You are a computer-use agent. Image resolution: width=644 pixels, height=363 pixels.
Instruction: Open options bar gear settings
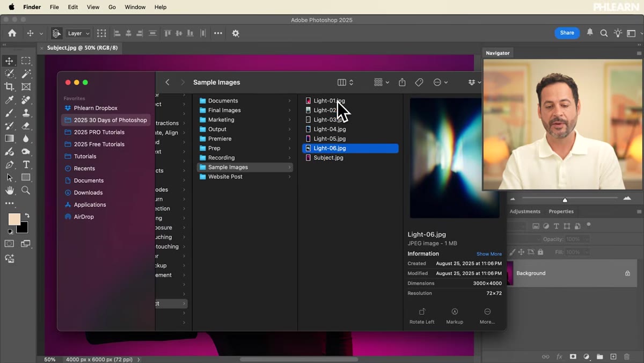236,33
